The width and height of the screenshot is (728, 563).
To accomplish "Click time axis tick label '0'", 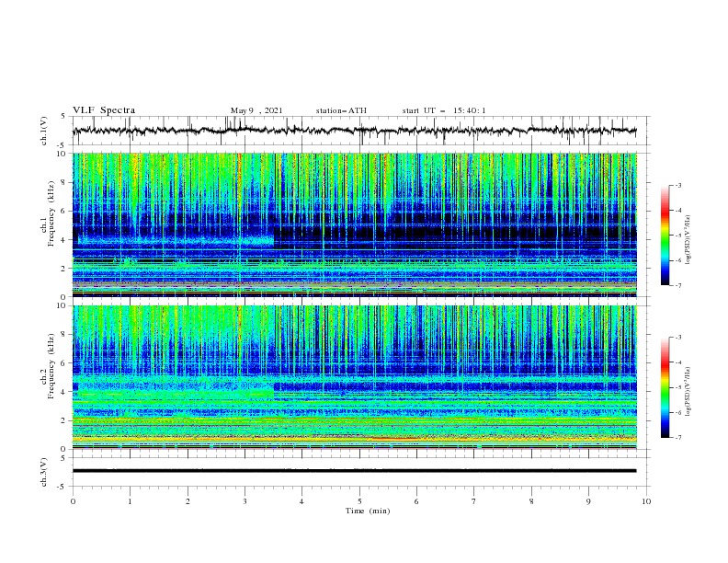I will coord(73,501).
